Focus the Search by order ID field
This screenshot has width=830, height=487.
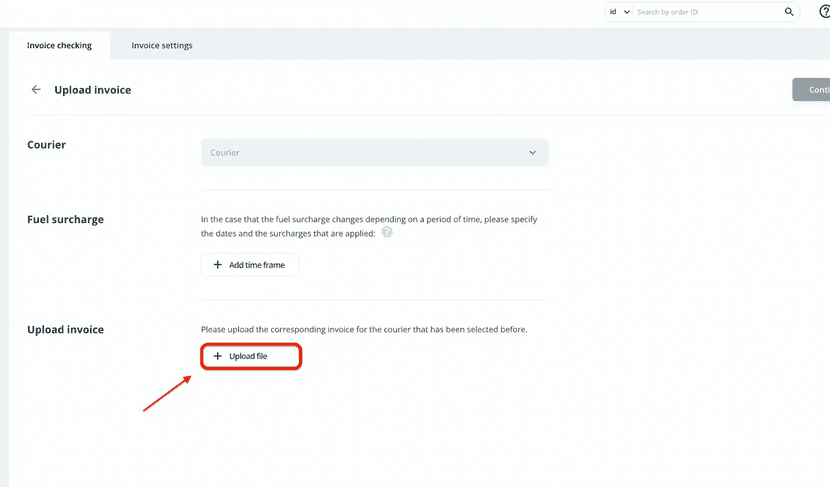click(x=708, y=12)
